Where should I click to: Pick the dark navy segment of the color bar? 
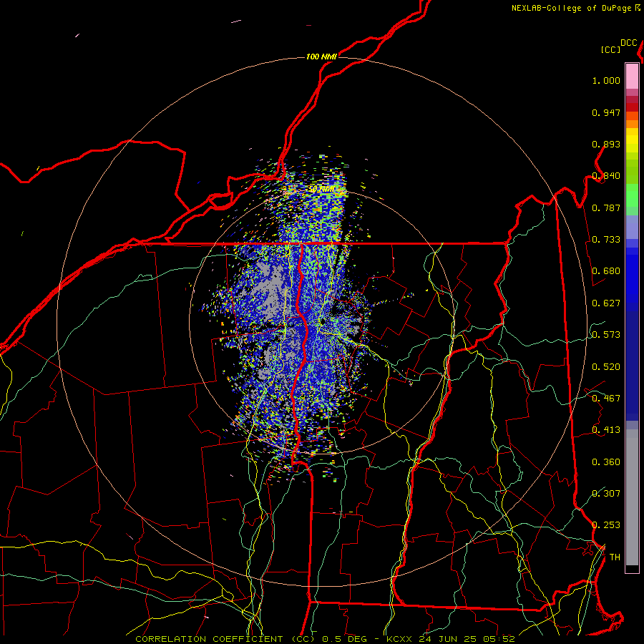click(632, 366)
